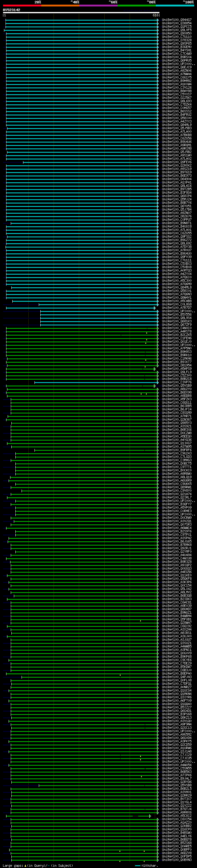Viewport: 197px width, 868px height.
Task: Select the UniRef100_A7NWA4 label
Action: pos(177,74)
